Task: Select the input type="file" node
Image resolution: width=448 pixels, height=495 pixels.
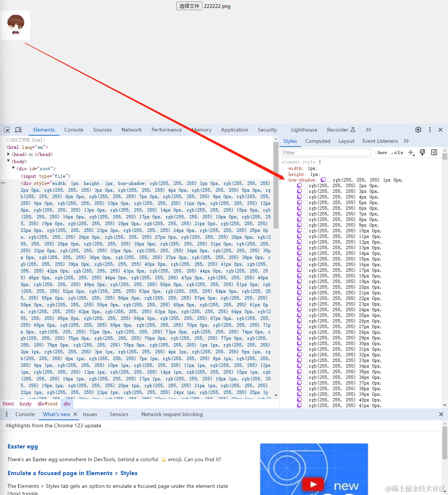Action: tap(46, 176)
